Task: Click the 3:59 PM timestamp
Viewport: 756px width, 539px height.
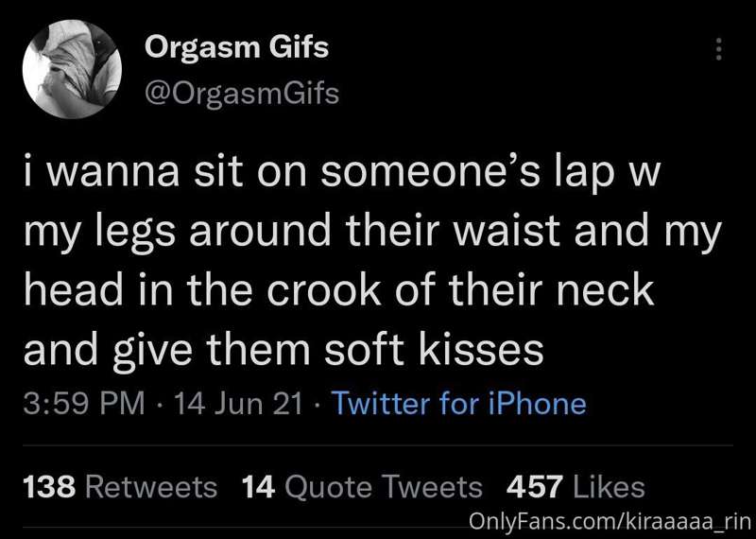Action: click(x=84, y=404)
